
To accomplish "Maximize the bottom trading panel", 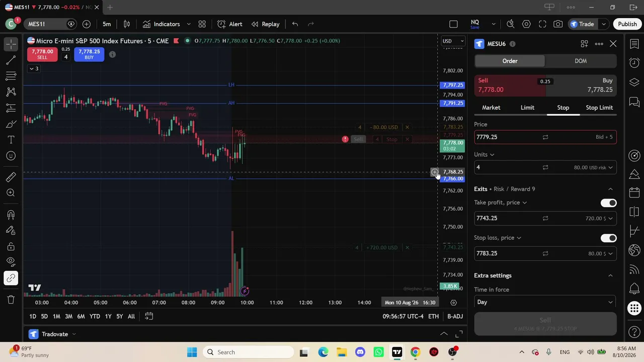I will pyautogui.click(x=459, y=334).
